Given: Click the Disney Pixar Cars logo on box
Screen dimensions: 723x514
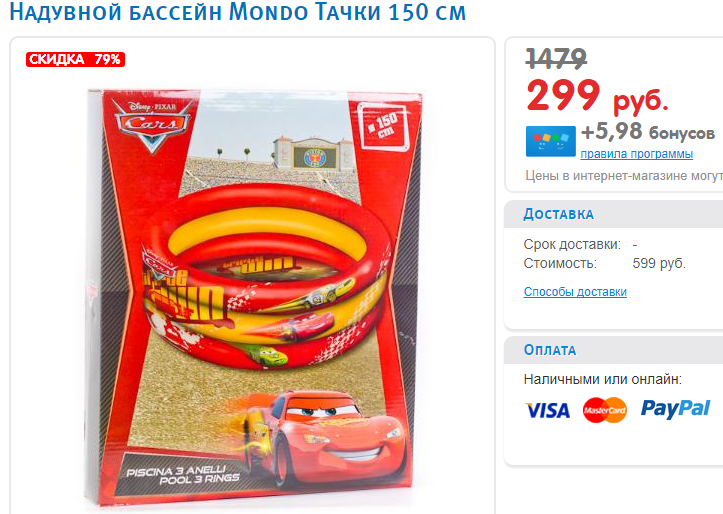Looking at the screenshot, I should click(x=153, y=124).
